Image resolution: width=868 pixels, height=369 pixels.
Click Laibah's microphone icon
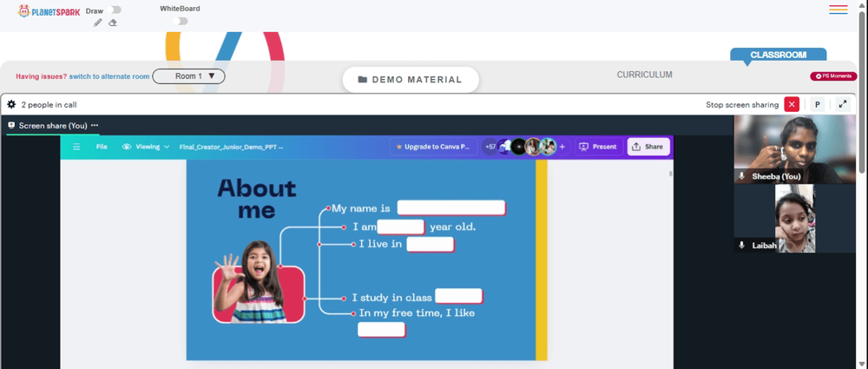tap(741, 245)
